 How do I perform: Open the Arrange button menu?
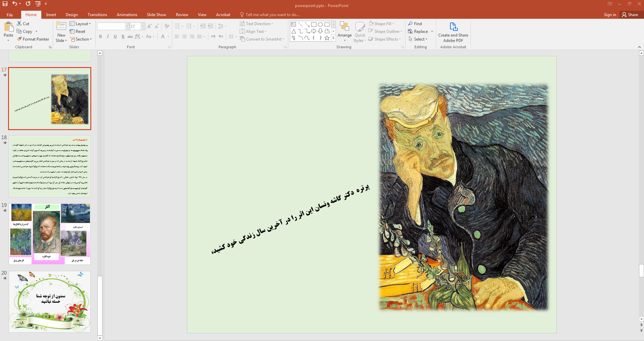point(345,32)
